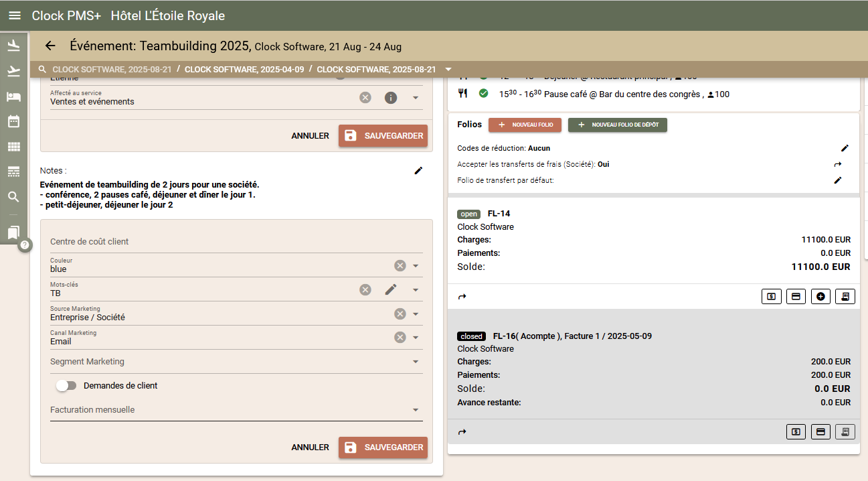
Task: Click transfer arrow for Accepter les transferts
Action: pos(837,164)
